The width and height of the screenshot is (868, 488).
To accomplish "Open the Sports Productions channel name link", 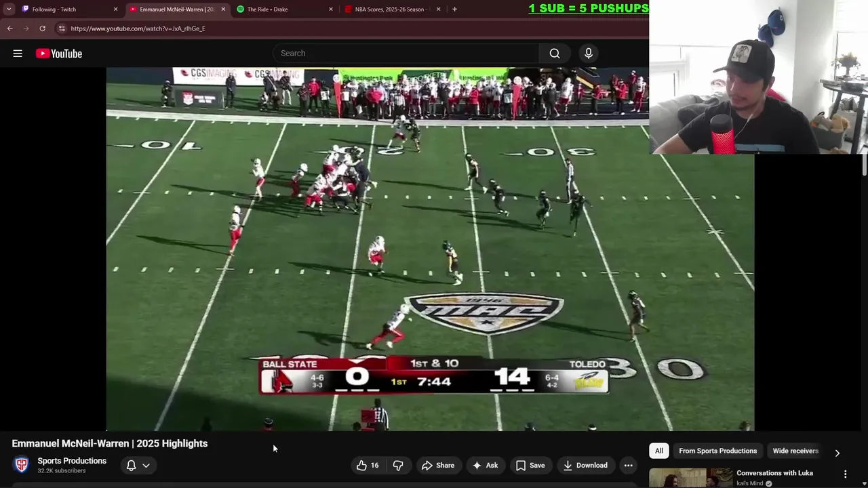I will coord(72,461).
